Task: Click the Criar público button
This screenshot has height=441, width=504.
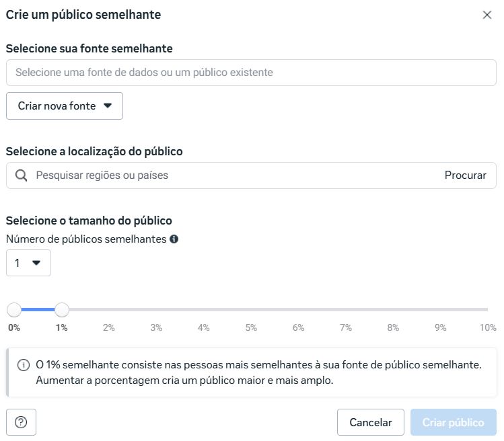Action: point(453,423)
